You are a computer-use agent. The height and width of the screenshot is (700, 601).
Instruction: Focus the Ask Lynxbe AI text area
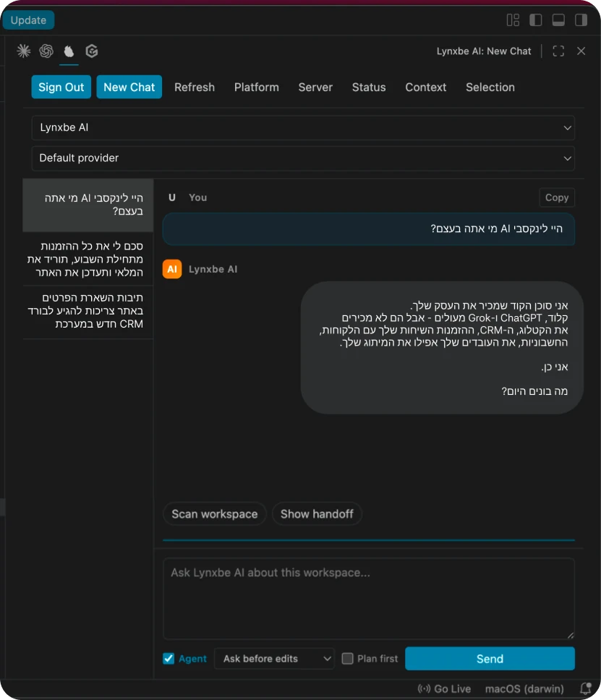pos(369,599)
